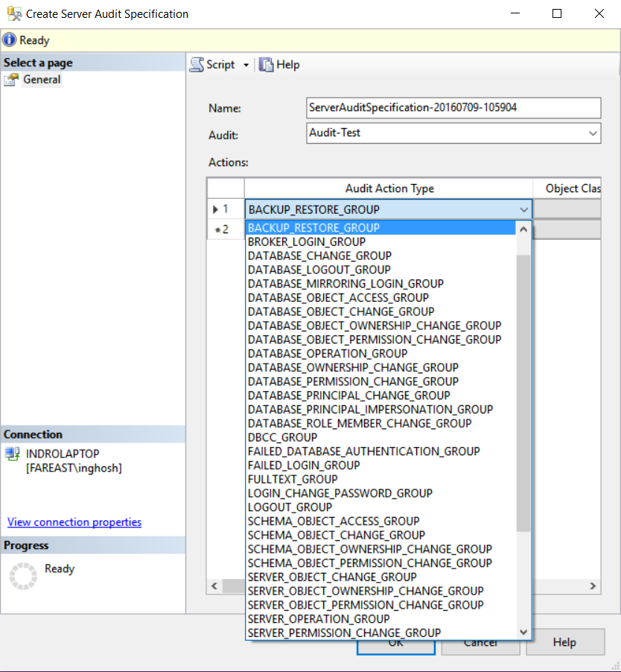Collapse the Audit Action Type dropdown
621x672 pixels.
point(524,209)
